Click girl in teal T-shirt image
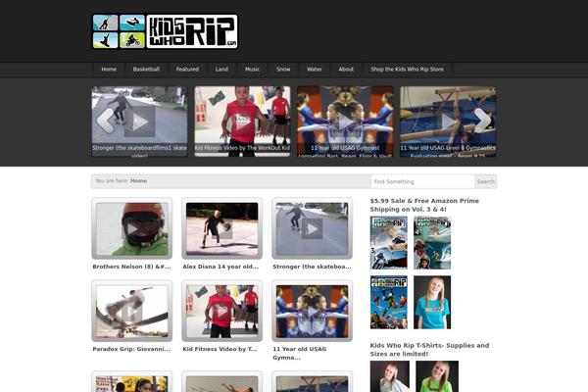The width and height of the screenshot is (588, 392). 432,303
